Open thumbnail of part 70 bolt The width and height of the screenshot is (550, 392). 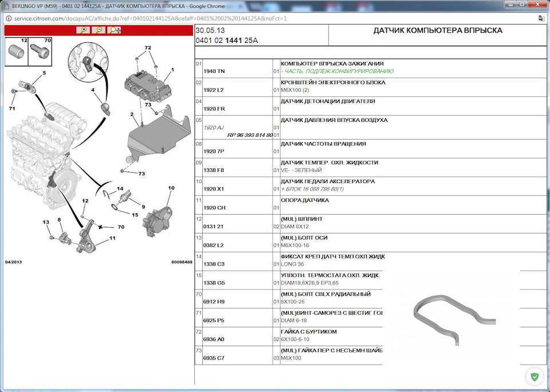pos(40,52)
